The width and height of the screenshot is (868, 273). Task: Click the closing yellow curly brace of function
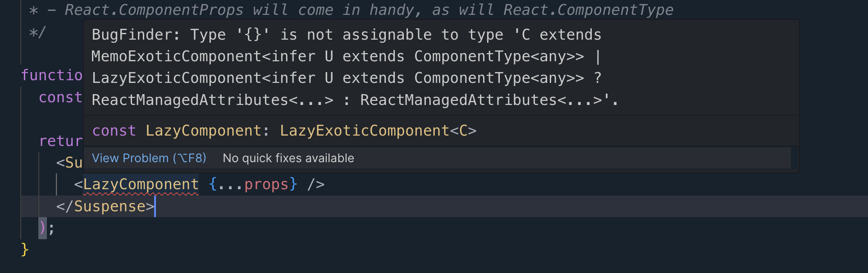[25, 249]
